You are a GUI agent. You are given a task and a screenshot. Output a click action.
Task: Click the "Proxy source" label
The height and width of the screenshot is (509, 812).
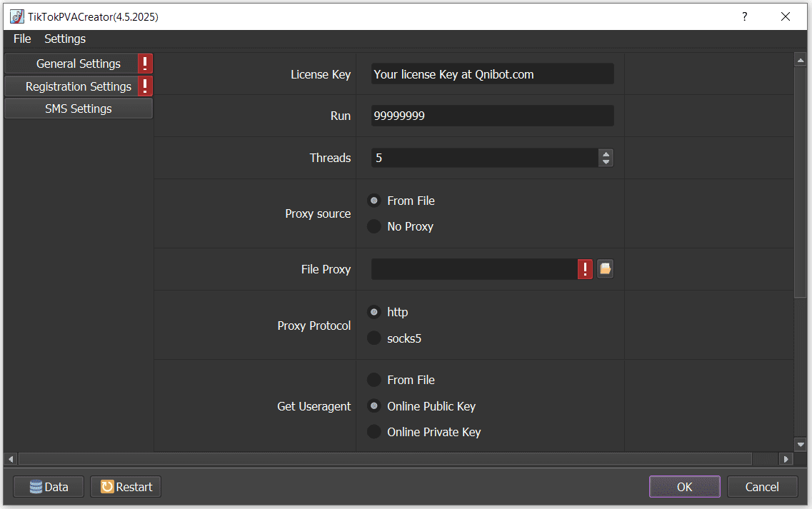tap(318, 213)
